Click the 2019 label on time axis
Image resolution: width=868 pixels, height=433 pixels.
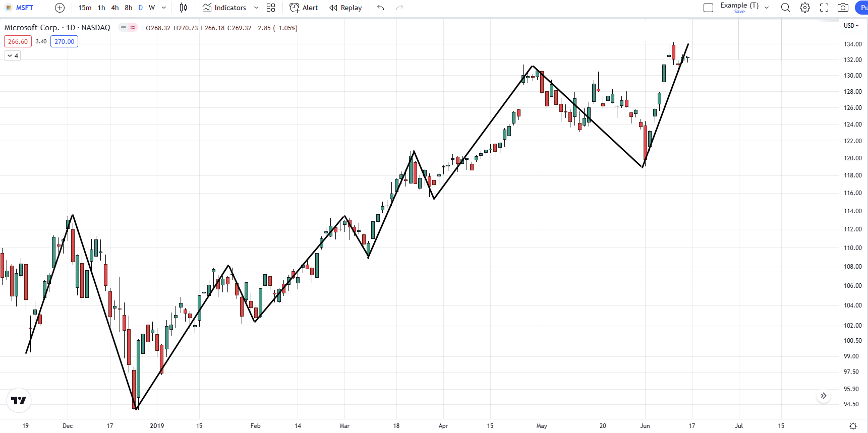pos(157,426)
